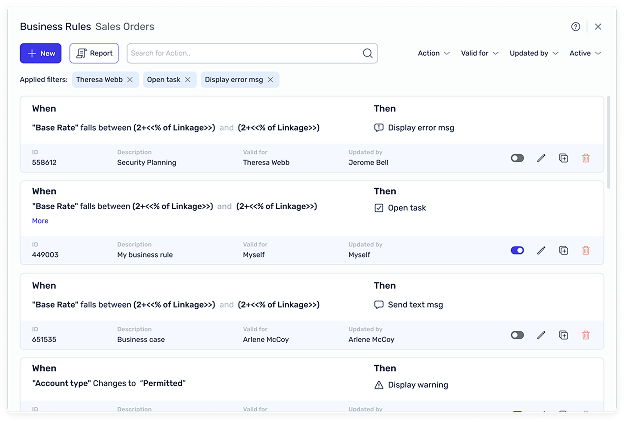Click the help question mark icon
Screen dimensions: 624x422
[576, 27]
